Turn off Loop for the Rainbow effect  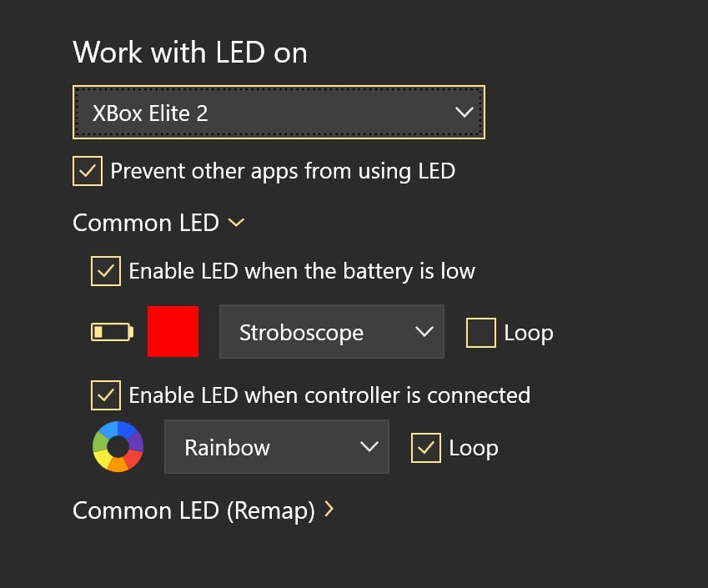coord(426,447)
